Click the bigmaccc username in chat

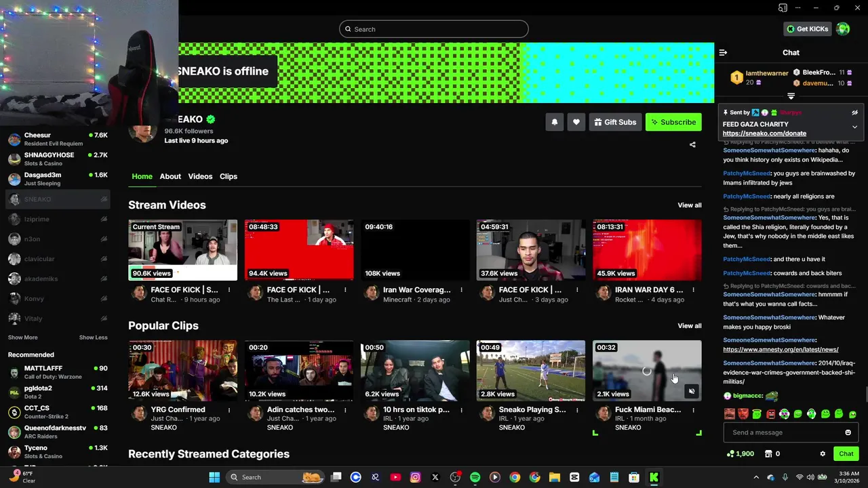(748, 396)
